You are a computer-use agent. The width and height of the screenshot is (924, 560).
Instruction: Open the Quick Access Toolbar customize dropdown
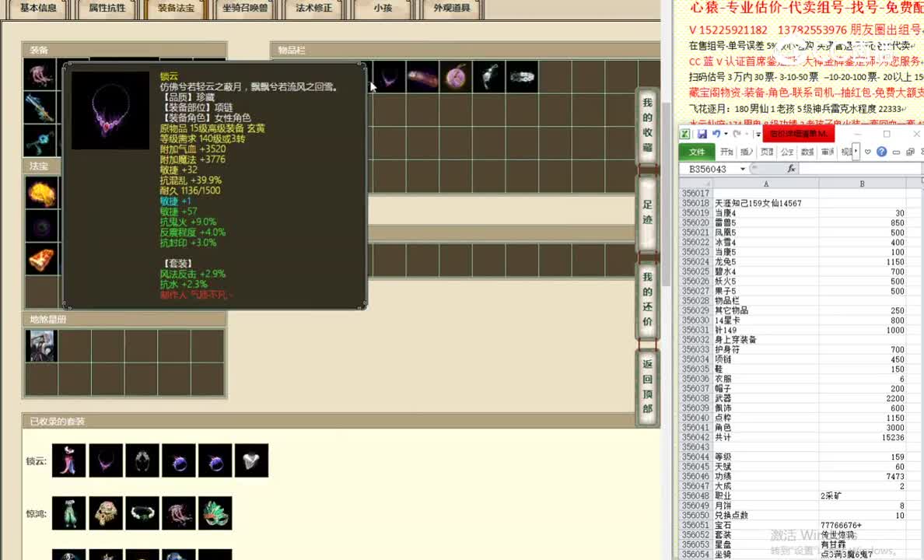(758, 133)
